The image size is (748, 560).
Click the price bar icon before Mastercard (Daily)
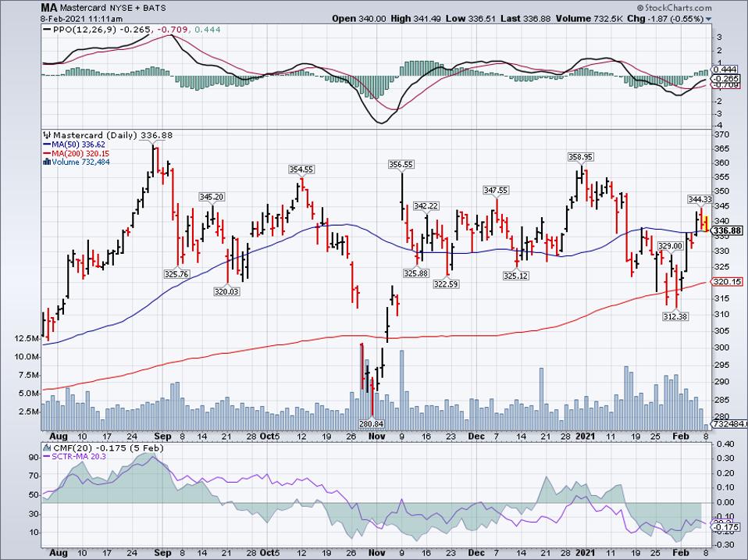click(47, 135)
